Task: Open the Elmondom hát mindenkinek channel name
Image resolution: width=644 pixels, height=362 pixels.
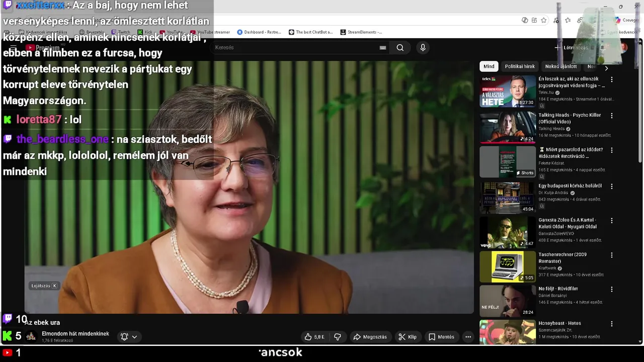Action: click(x=75, y=334)
